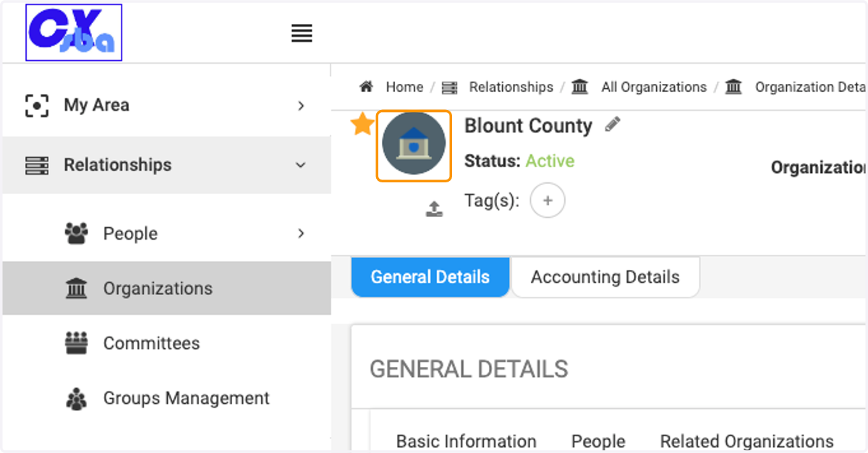Click the Home breadcrumb link
Image resolution: width=868 pixels, height=453 pixels.
point(404,87)
